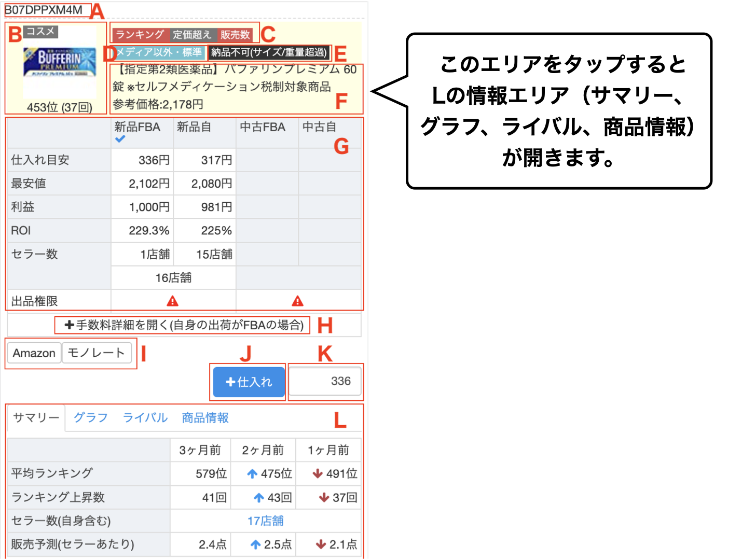Click the 最安値 value 2,102円
This screenshot has width=742, height=560.
pos(149,184)
